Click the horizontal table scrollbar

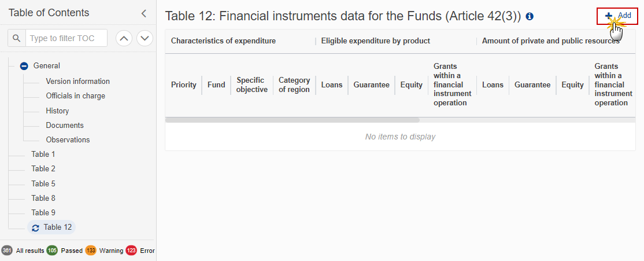click(293, 120)
